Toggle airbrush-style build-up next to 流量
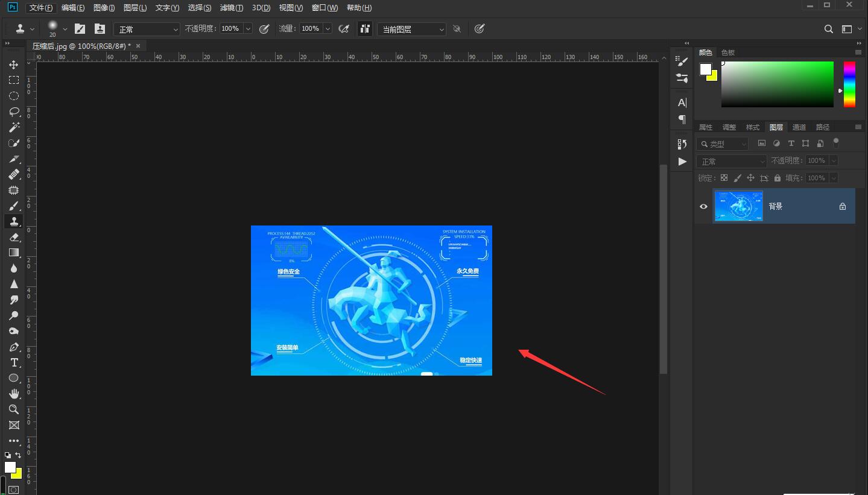 point(344,29)
